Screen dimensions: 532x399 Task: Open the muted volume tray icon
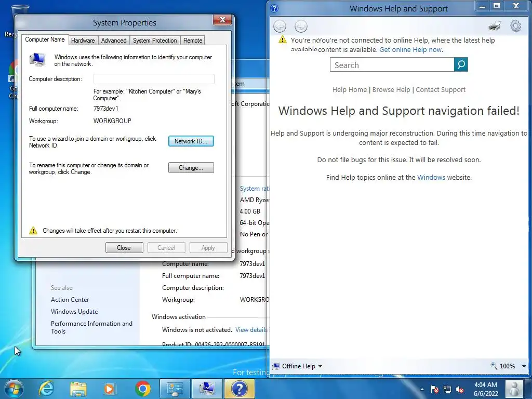coord(460,389)
